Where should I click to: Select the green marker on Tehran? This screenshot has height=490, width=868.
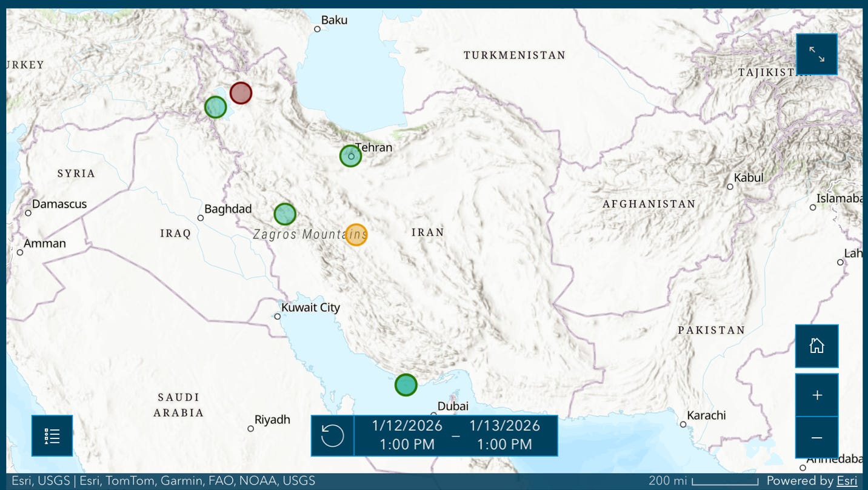(350, 156)
